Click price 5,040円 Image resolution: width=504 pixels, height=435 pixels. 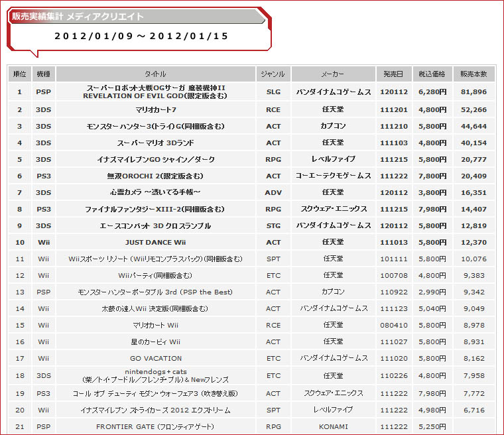[x=432, y=308]
